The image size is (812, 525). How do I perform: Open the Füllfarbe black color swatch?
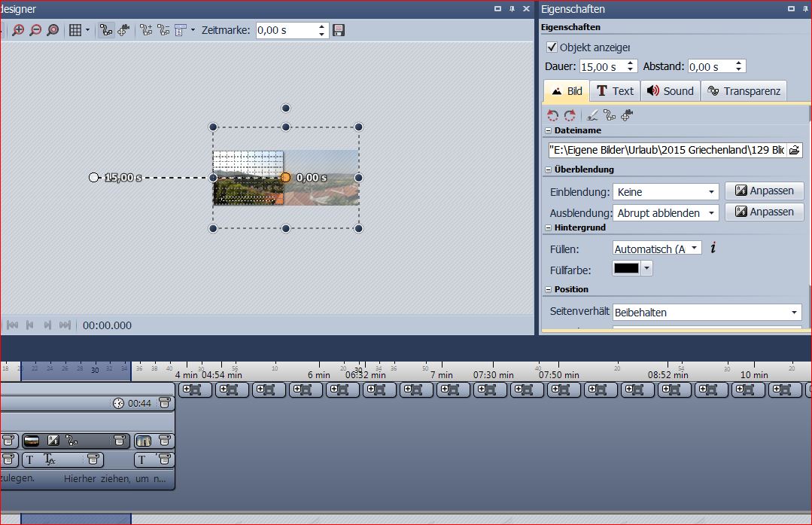point(626,269)
